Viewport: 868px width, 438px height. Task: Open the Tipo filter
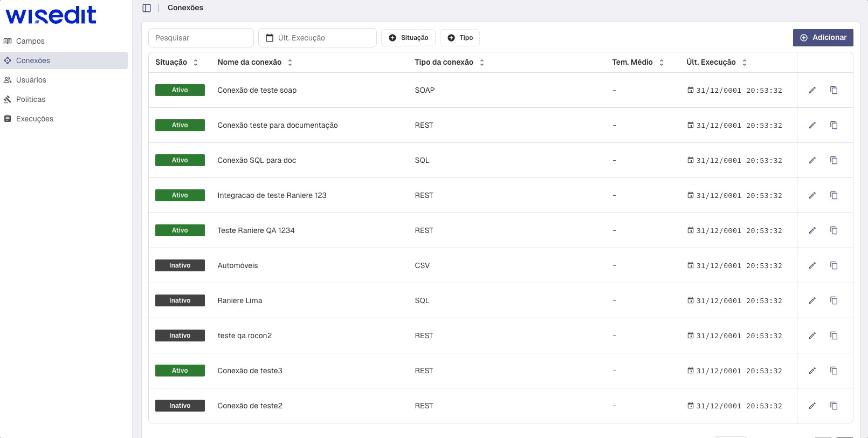point(460,38)
